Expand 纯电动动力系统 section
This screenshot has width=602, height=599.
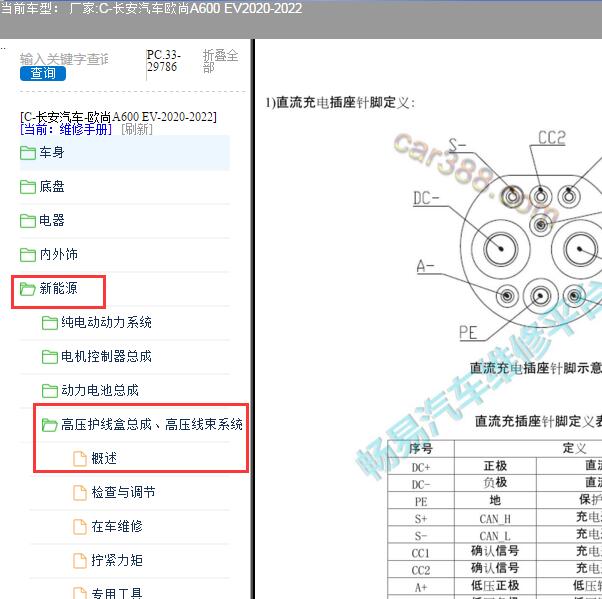click(106, 322)
